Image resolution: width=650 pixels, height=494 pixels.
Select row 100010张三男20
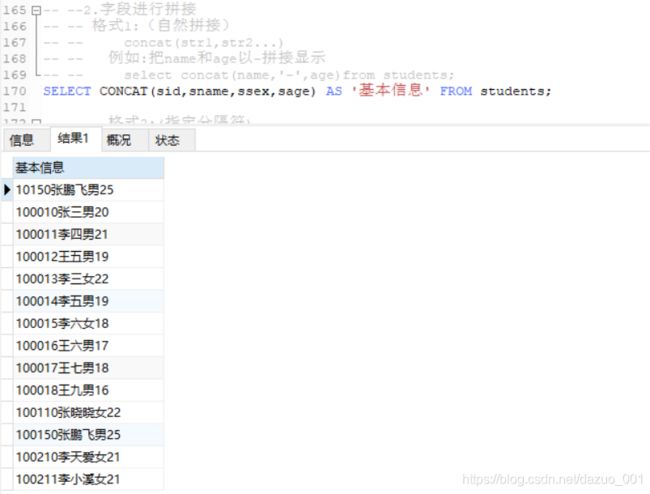(88, 212)
